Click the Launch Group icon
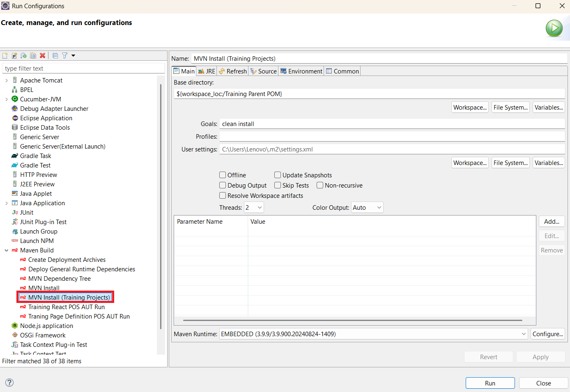 click(x=15, y=232)
